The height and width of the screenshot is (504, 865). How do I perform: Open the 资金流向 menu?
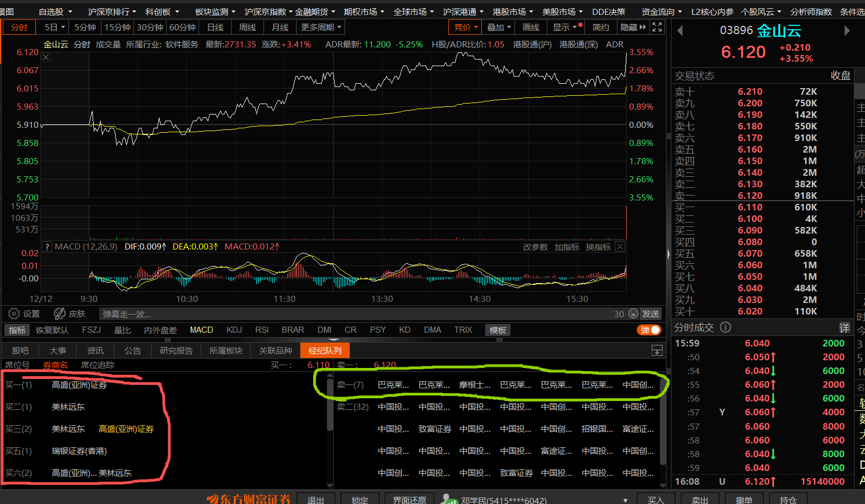(662, 12)
